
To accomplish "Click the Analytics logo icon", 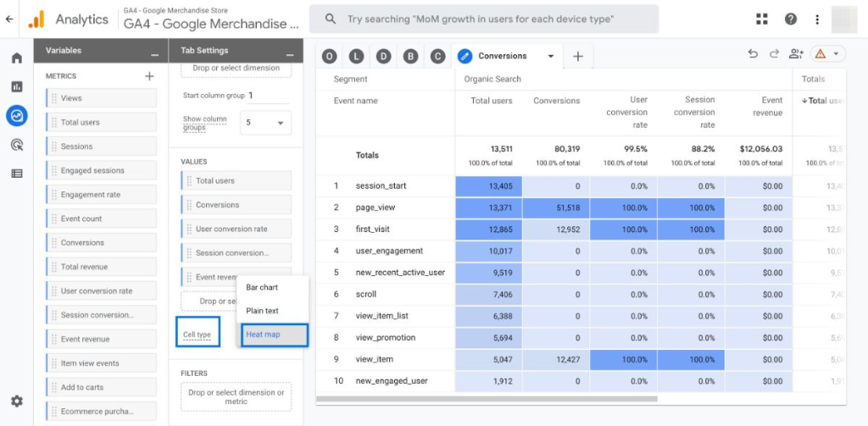I will coord(36,19).
